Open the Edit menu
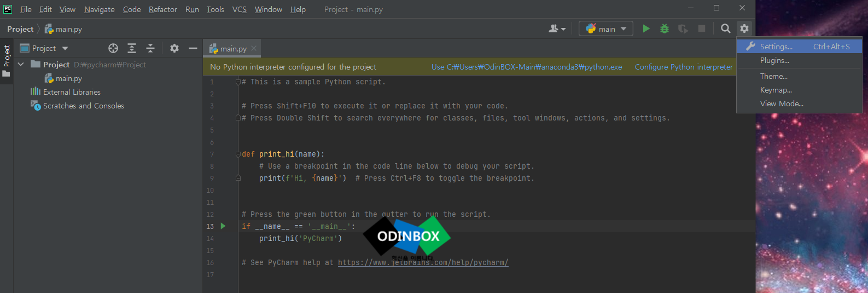This screenshot has width=868, height=293. point(45,9)
